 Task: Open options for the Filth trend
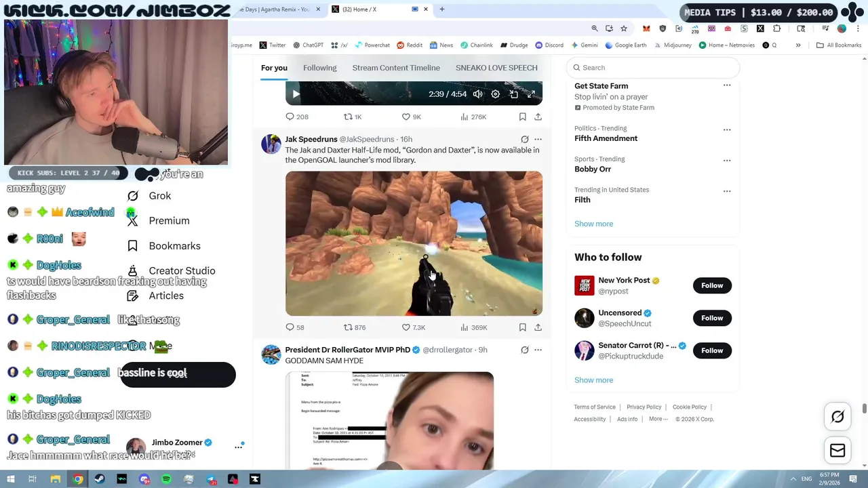coord(727,191)
